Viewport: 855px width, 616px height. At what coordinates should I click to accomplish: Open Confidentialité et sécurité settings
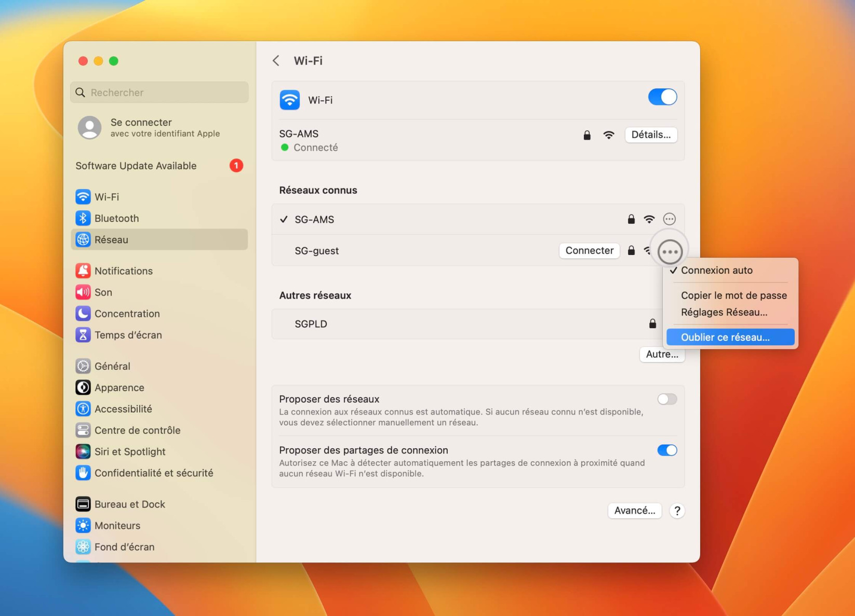[x=158, y=472]
